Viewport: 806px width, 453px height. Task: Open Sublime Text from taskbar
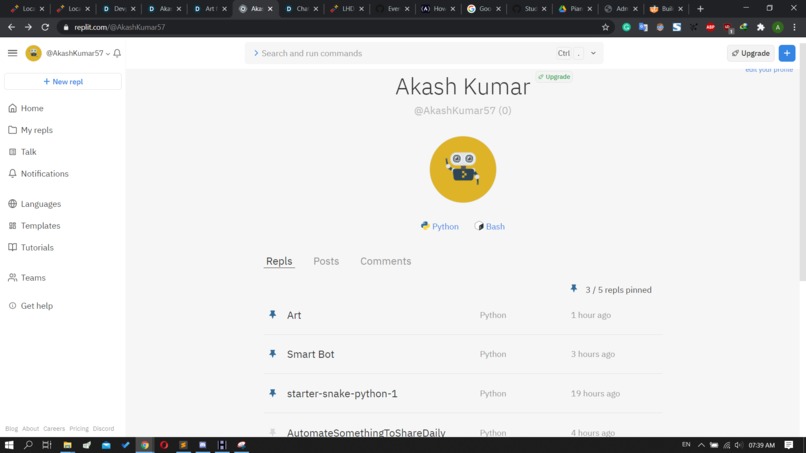[183, 445]
